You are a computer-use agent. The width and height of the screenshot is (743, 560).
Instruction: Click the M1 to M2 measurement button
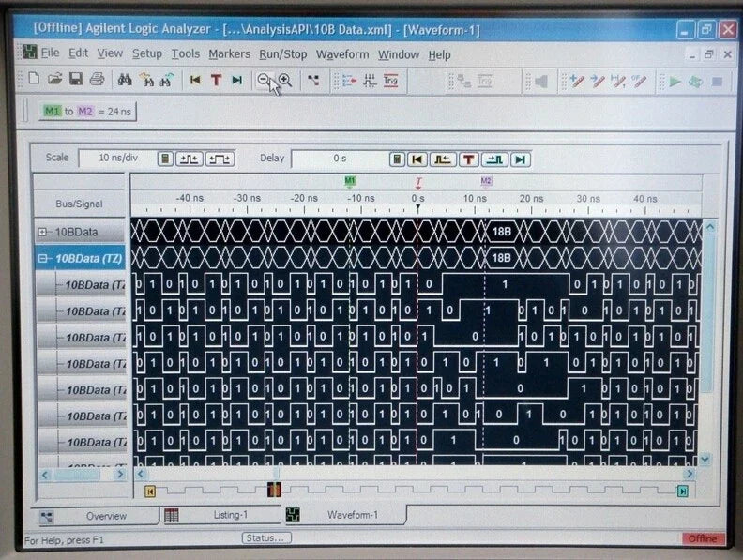(x=87, y=112)
